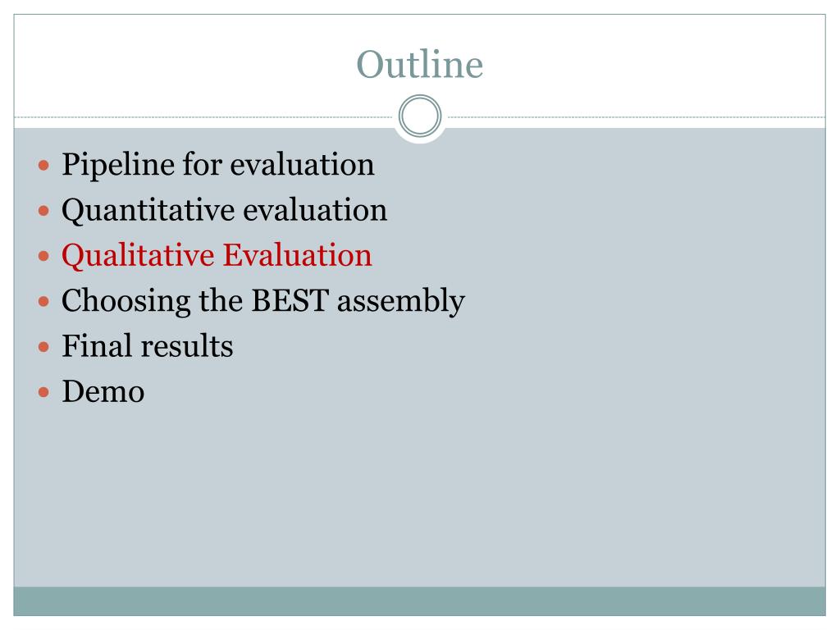Click the word assembly in the outline
The height and width of the screenshot is (630, 840).
coord(400,301)
